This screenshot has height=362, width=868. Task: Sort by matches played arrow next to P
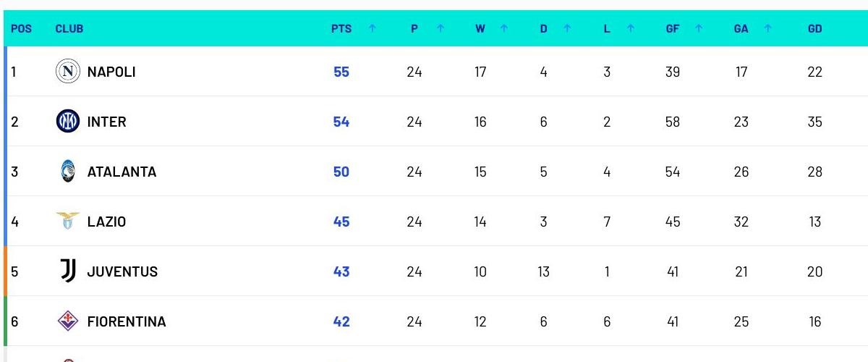tap(441, 29)
